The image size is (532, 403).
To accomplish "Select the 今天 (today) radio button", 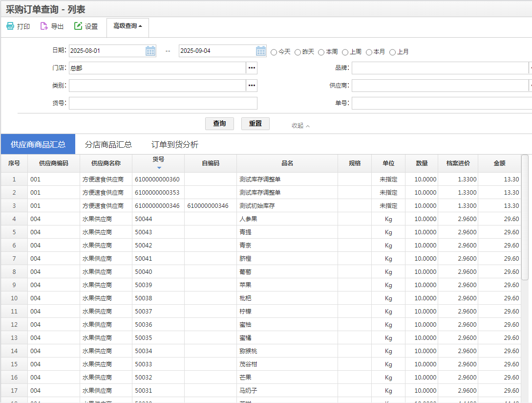I will click(x=274, y=52).
